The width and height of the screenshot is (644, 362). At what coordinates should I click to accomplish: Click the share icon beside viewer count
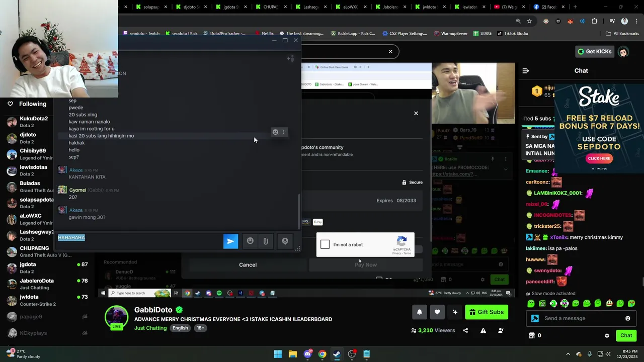465,330
